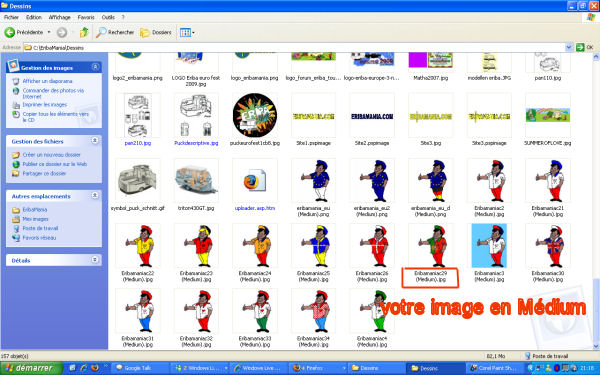600x375 pixels.
Task: Go up one folder level icon
Action: (x=84, y=33)
